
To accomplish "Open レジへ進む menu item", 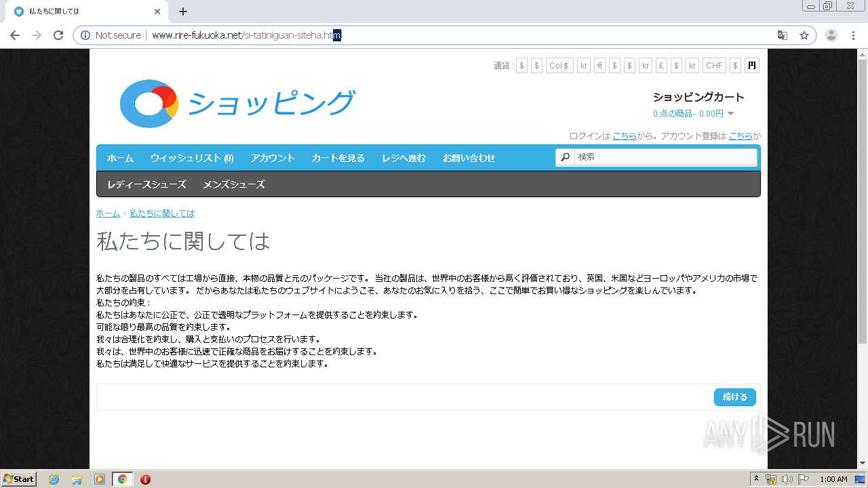I will [x=403, y=158].
